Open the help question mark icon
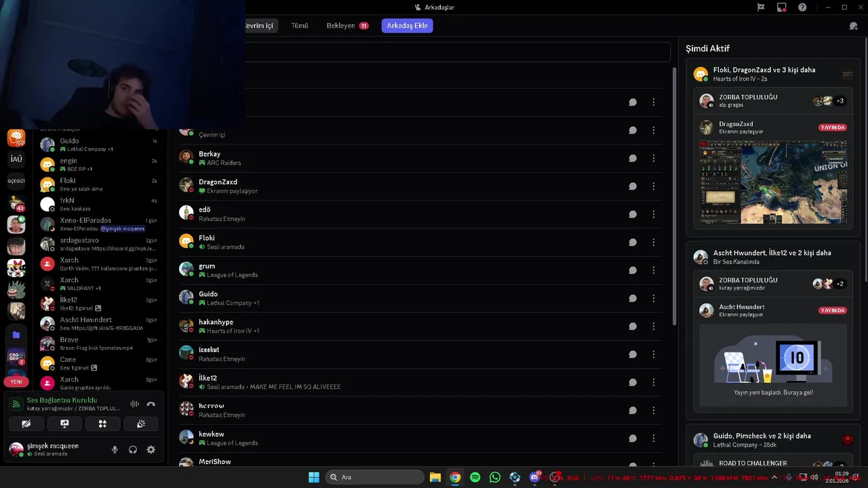The width and height of the screenshot is (868, 488). (802, 7)
